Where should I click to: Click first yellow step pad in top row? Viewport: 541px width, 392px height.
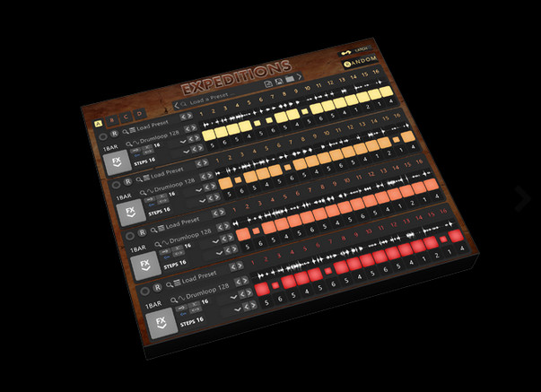[x=208, y=135]
